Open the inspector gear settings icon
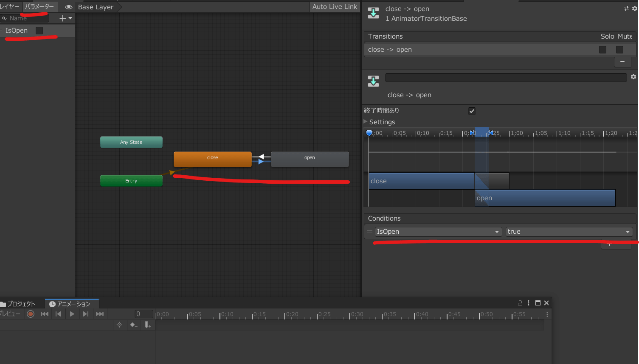The width and height of the screenshot is (639, 364). [635, 8]
